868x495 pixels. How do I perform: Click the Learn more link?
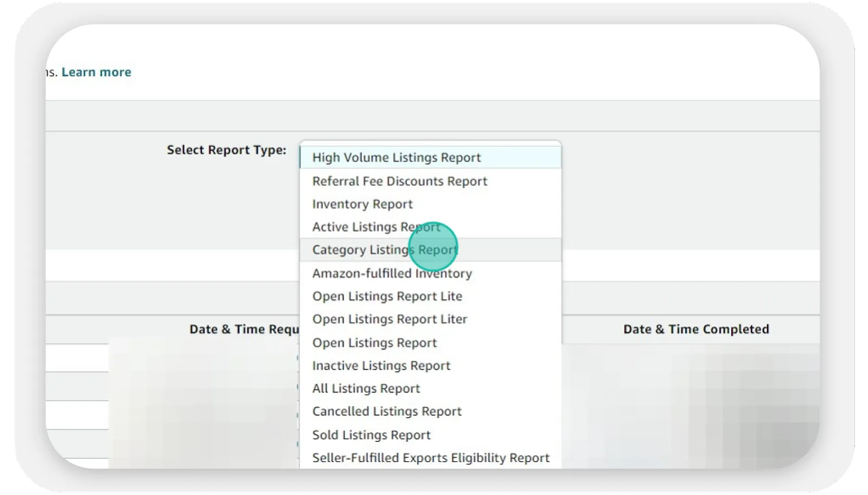click(96, 72)
